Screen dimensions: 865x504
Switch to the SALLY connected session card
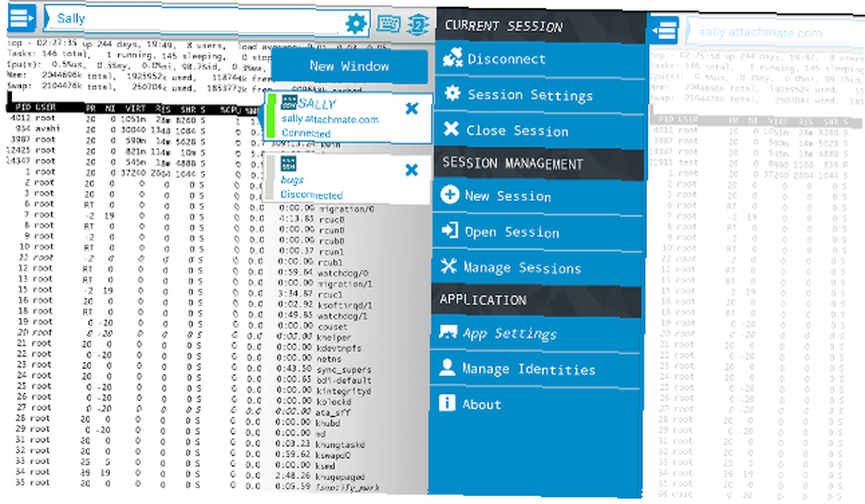click(x=348, y=118)
